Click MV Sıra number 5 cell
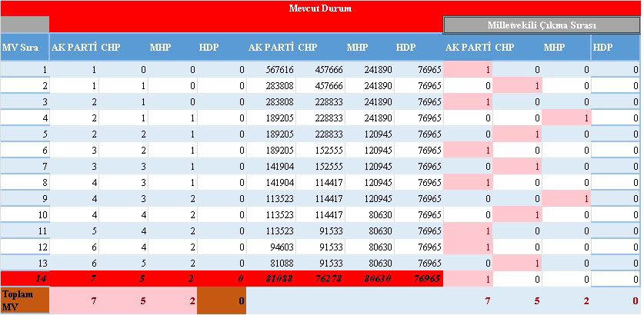Screen dimensions: 644x315 click(25, 134)
